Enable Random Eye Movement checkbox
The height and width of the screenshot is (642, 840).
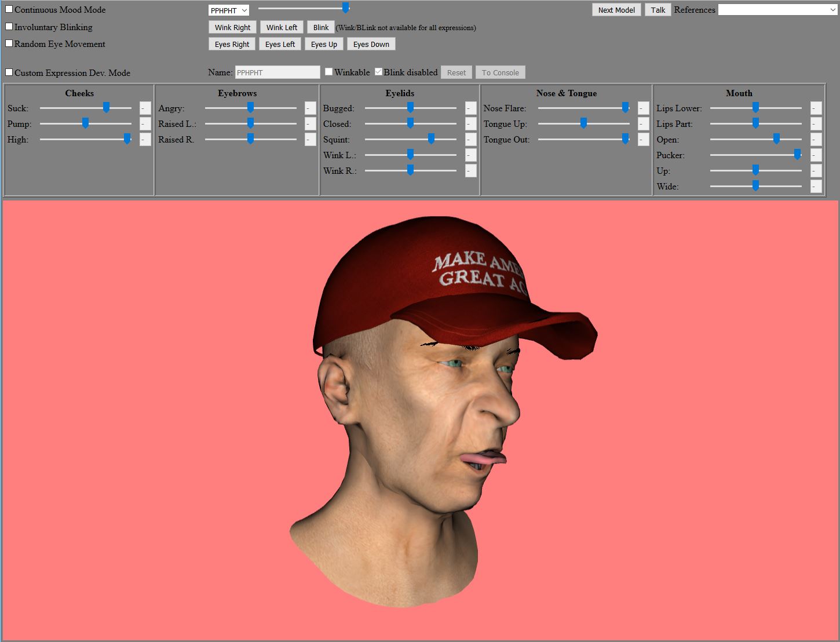click(9, 43)
